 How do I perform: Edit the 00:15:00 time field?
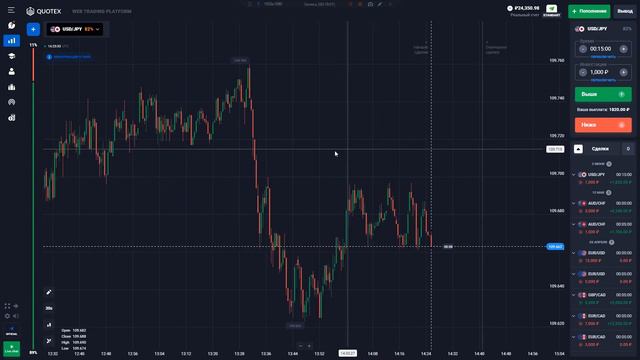point(601,49)
